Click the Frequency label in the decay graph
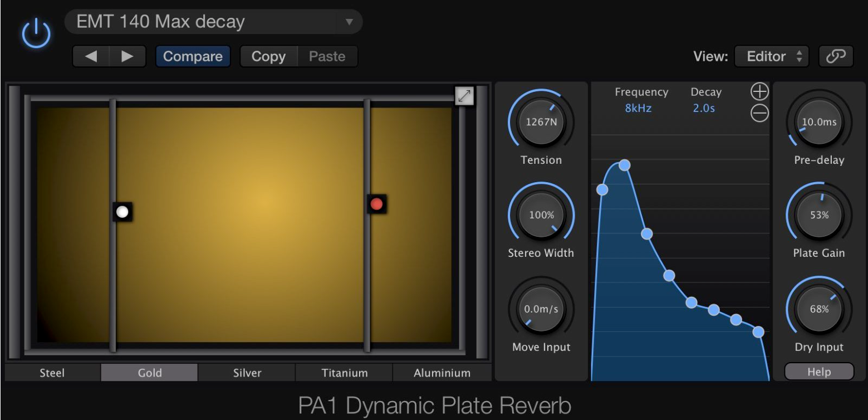The image size is (868, 420). 641,92
